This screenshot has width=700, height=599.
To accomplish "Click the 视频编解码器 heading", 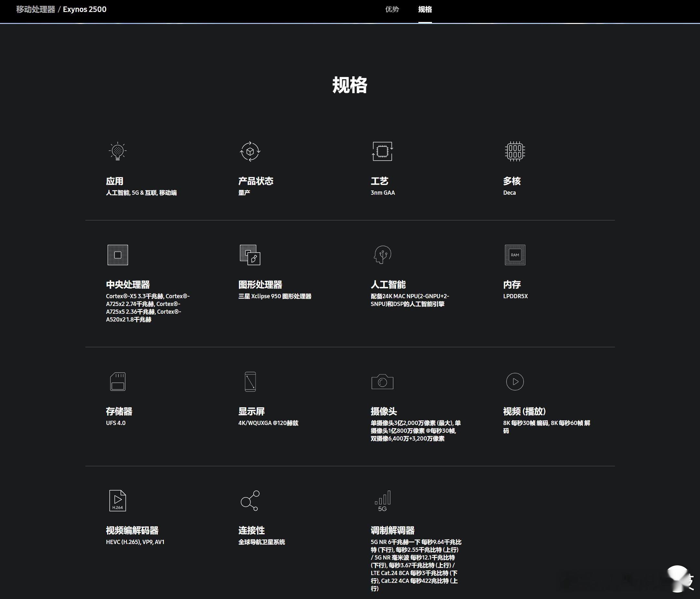I will (x=132, y=530).
